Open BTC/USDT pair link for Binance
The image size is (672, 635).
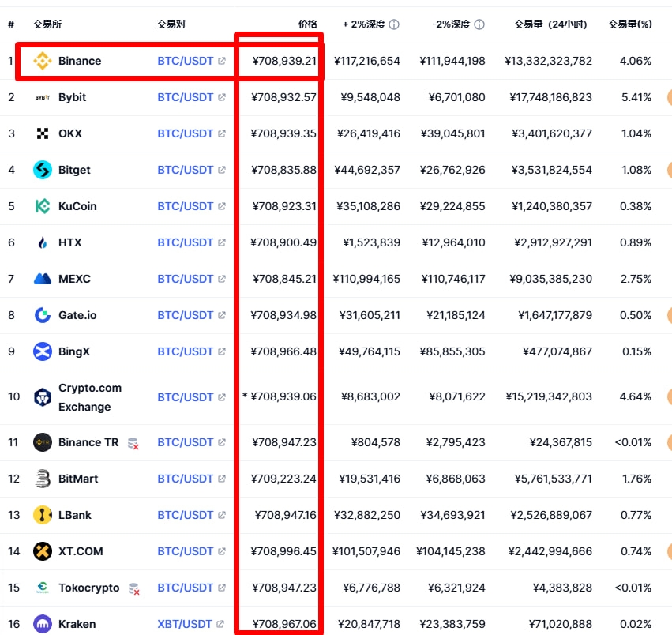coord(185,61)
